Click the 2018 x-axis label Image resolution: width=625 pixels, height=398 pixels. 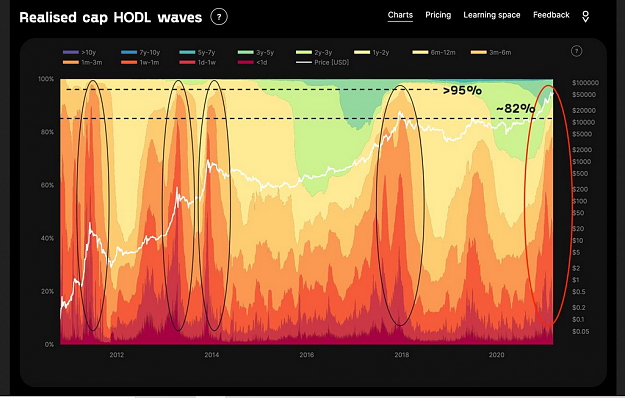(x=402, y=355)
